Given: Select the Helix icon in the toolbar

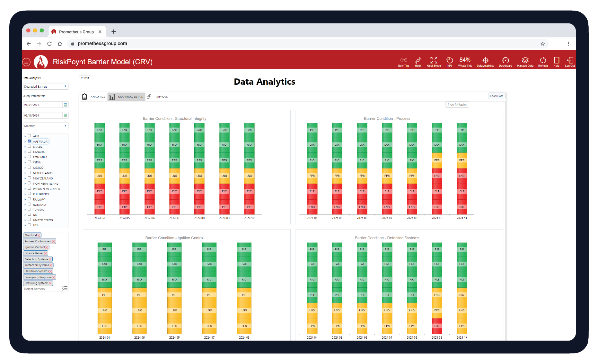Looking at the screenshot, I should point(418,61).
